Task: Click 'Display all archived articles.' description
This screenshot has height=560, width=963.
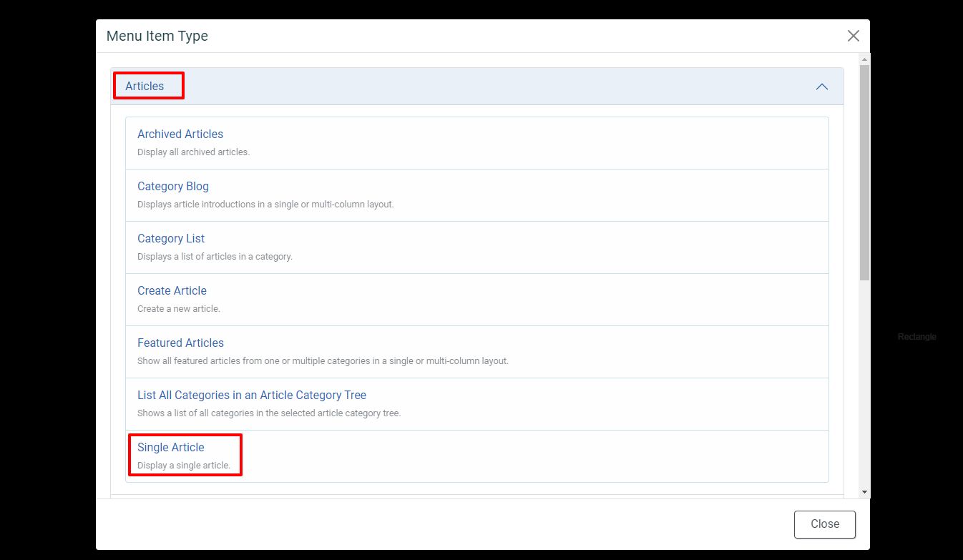Action: [x=193, y=152]
